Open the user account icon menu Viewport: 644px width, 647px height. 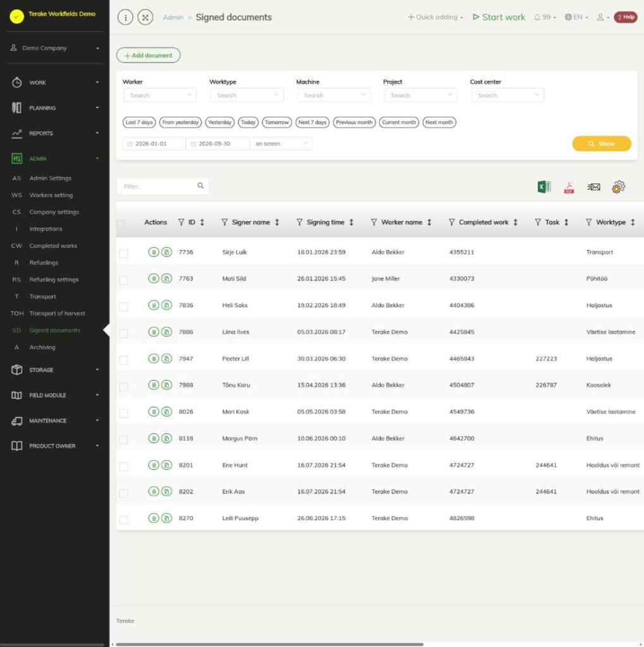(x=603, y=17)
